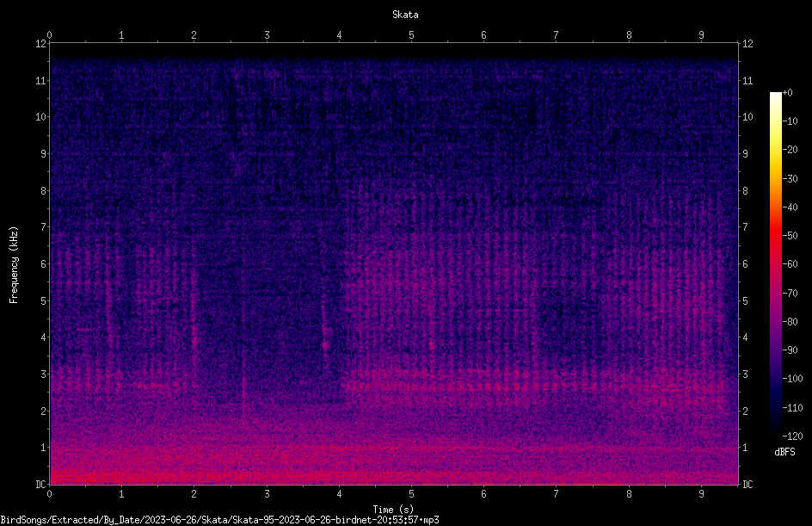
Task: Click the '9' label on left frequency axis
Action: point(43,154)
